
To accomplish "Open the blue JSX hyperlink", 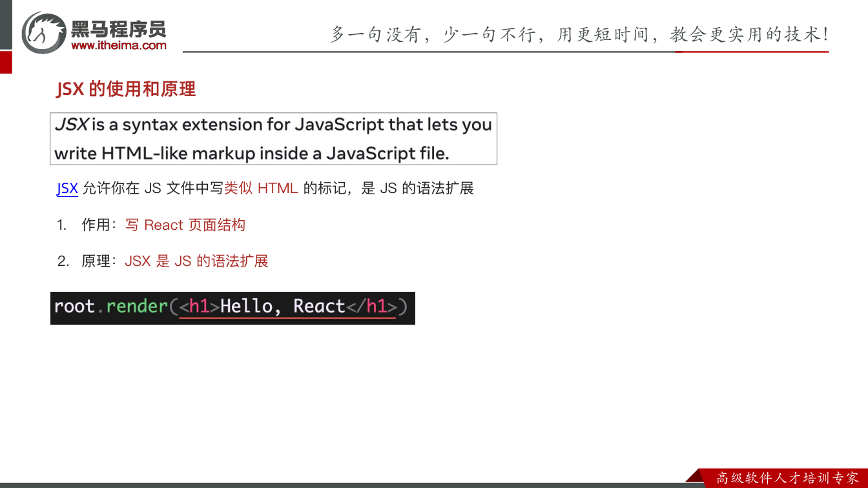I will [x=67, y=188].
